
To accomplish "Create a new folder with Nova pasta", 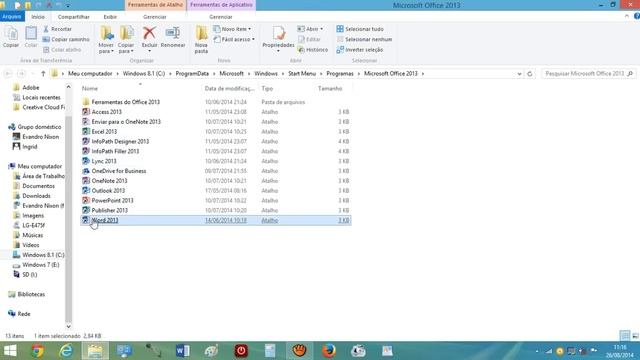I will coord(201,40).
